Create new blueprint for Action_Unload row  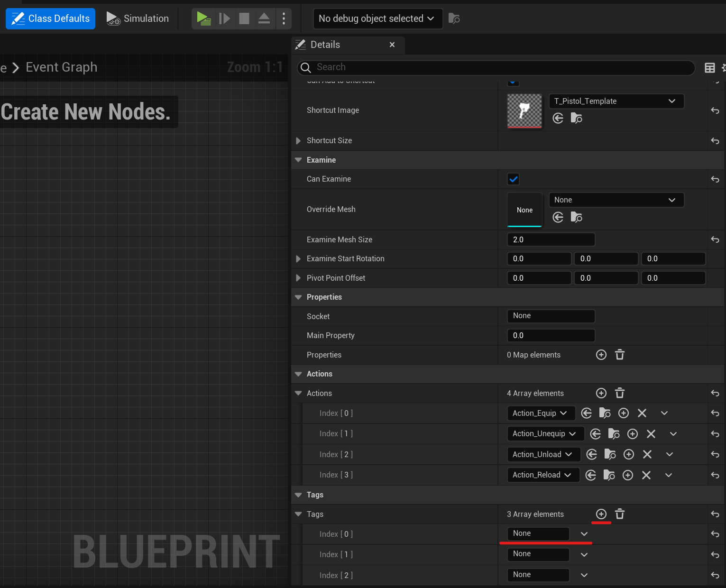coord(629,454)
